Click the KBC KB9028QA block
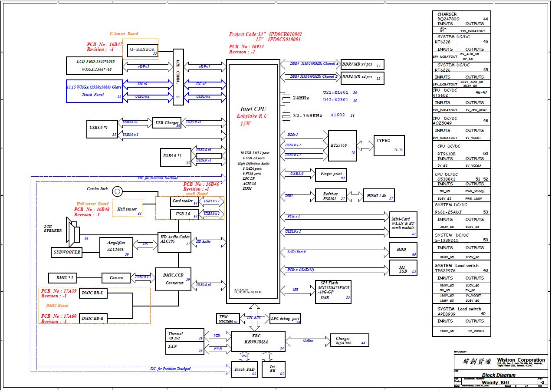The image size is (552, 392). tap(258, 342)
